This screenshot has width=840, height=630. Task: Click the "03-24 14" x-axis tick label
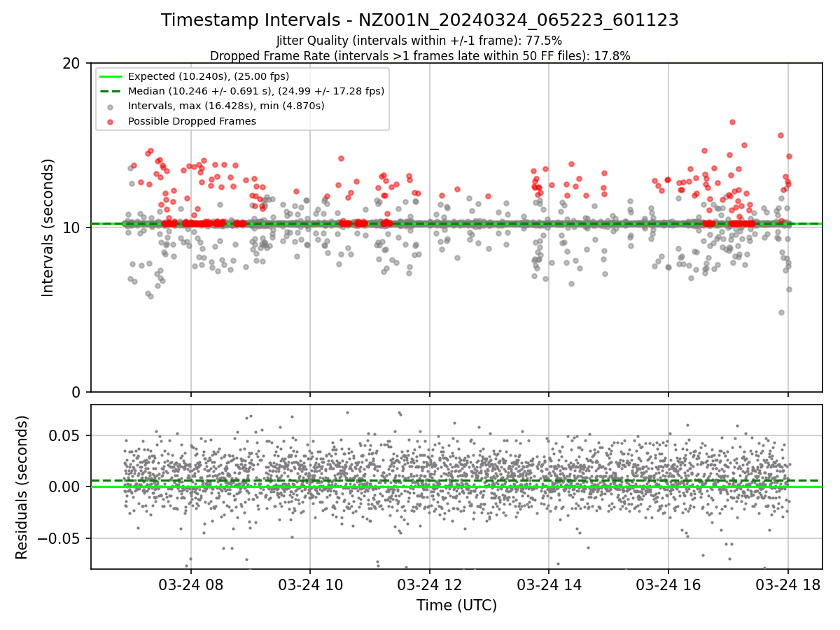click(x=549, y=584)
